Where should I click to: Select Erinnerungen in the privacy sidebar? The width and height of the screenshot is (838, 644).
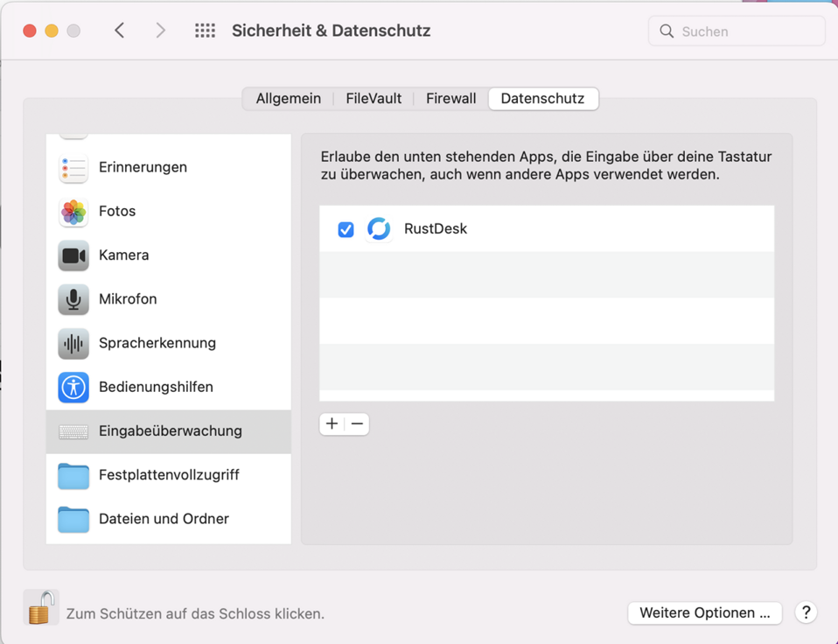click(x=142, y=167)
